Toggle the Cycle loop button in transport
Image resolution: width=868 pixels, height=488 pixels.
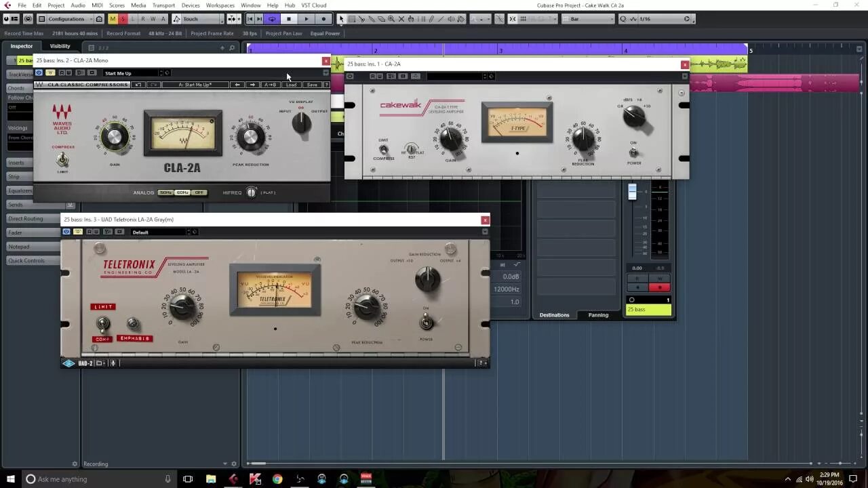click(272, 19)
